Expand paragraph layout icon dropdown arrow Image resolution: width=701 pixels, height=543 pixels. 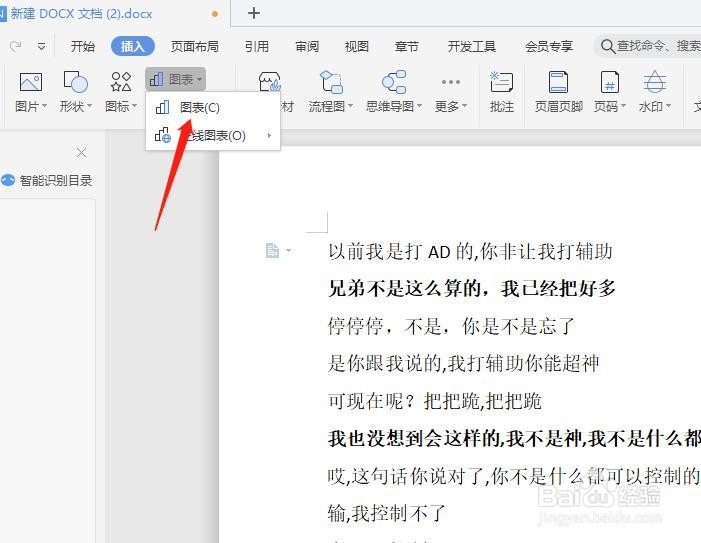click(288, 250)
